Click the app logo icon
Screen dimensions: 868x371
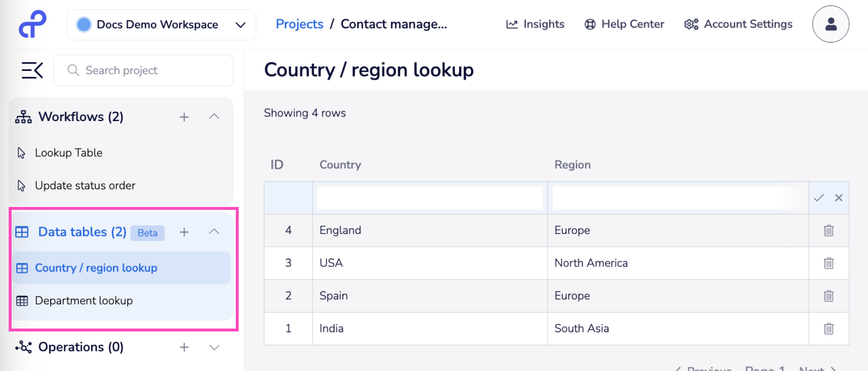click(x=32, y=24)
